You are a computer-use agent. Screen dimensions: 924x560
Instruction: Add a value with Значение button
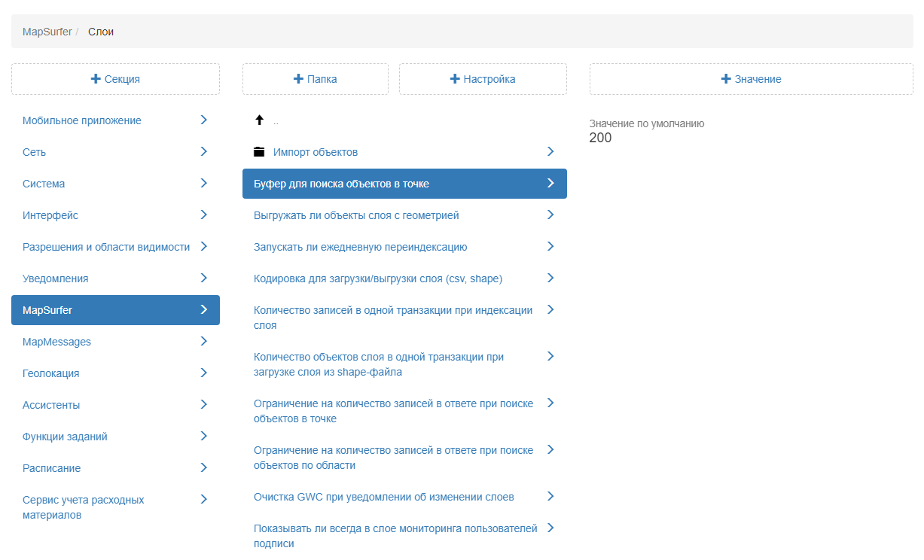click(752, 79)
